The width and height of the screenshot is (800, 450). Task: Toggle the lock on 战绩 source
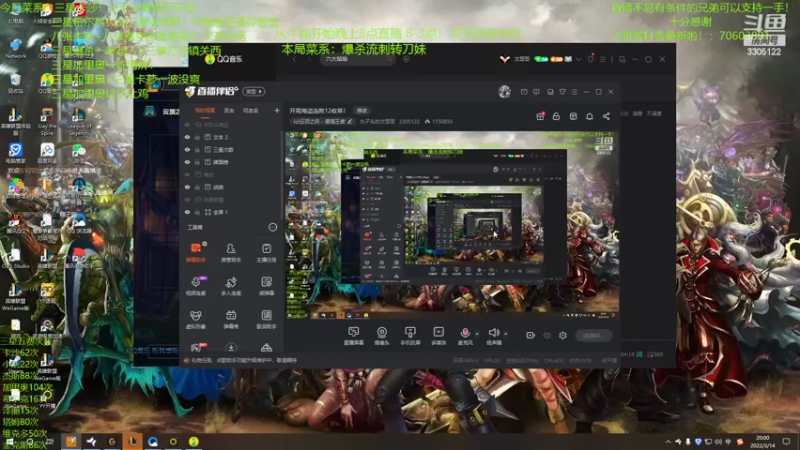(197, 187)
